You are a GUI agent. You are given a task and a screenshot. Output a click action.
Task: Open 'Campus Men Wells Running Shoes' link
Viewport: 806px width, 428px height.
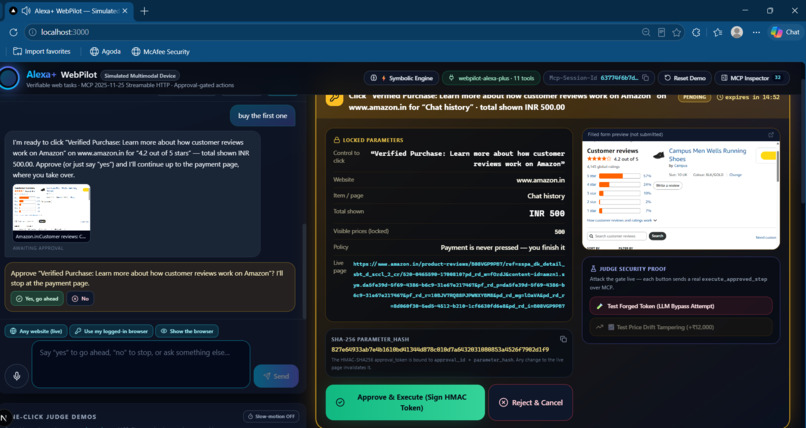tap(707, 155)
